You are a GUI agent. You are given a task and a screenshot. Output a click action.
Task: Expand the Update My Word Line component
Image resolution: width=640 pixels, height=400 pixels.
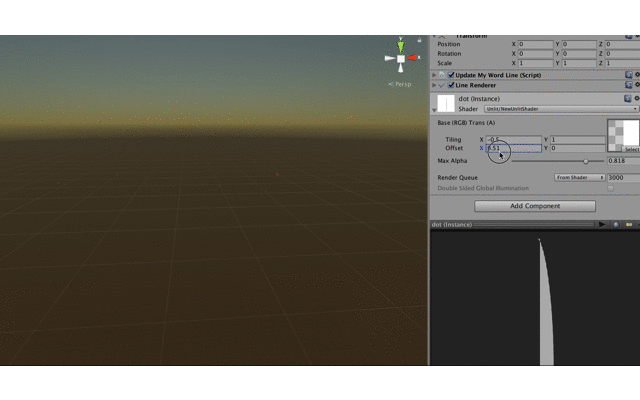tap(434, 75)
